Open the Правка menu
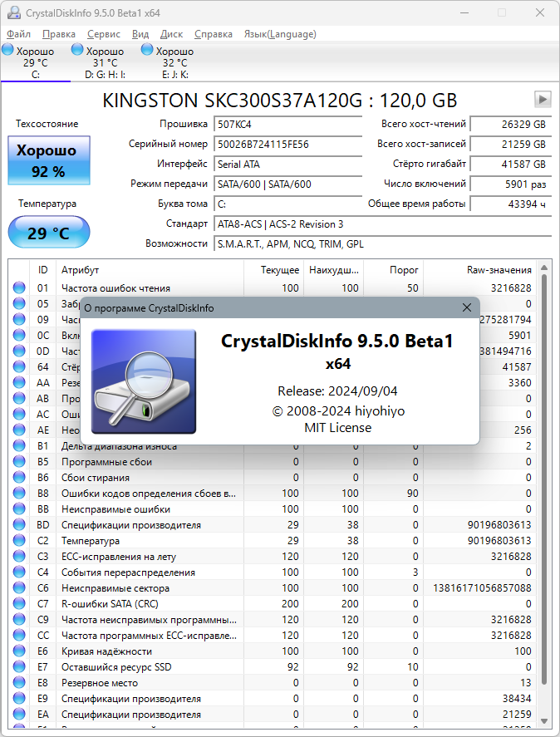 59,34
